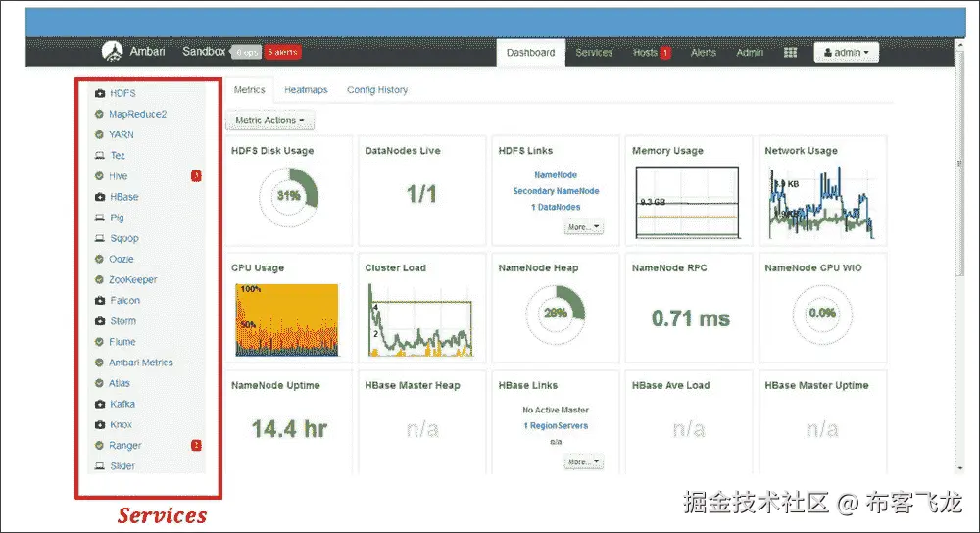Click the Sqoop client icon
The height and width of the screenshot is (533, 980).
99,238
